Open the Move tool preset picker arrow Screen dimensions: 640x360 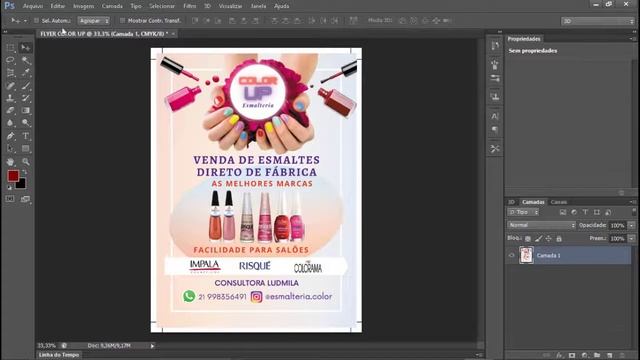click(x=25, y=20)
